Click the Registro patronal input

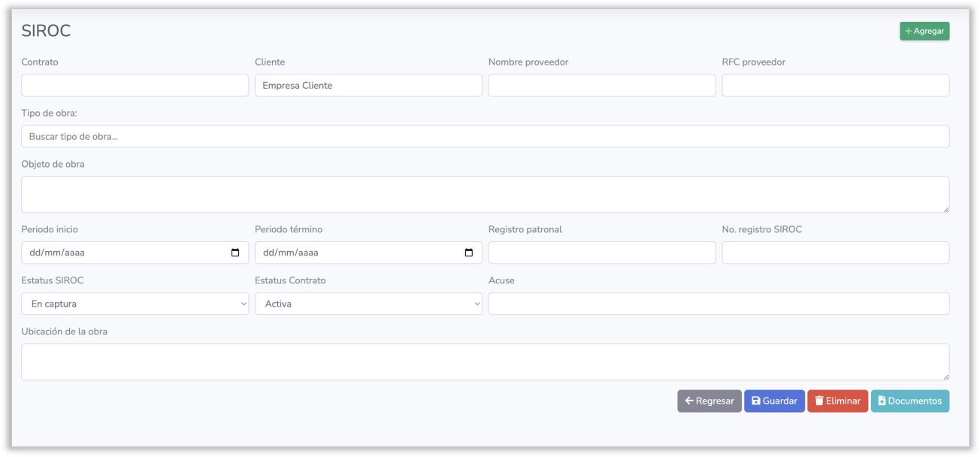pos(601,253)
